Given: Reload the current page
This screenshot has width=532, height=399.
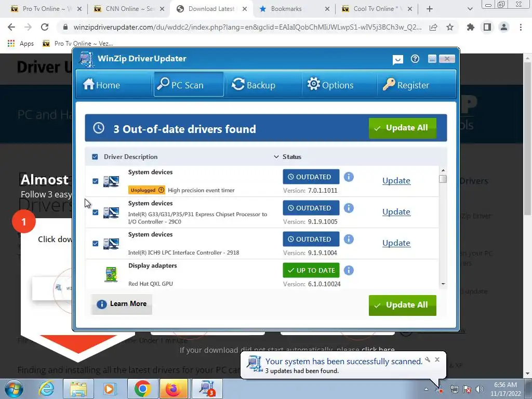Looking at the screenshot, I should [45, 27].
